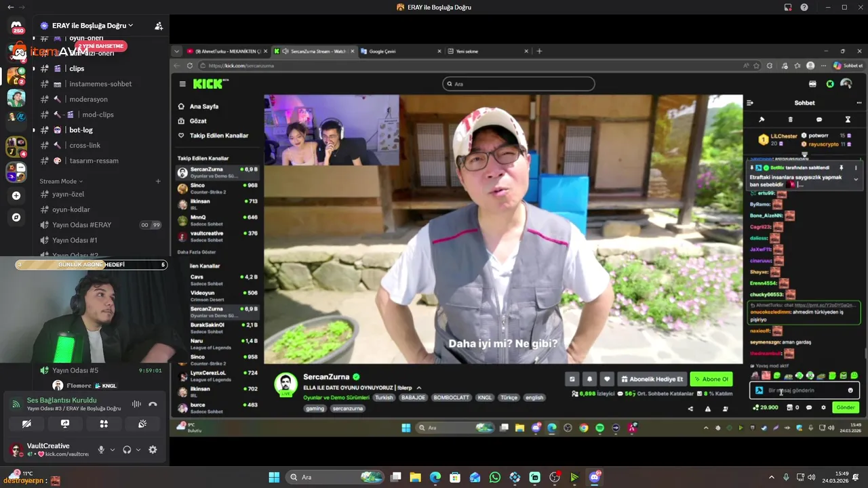Open the tasarım-ressam channel
Image resolution: width=868 pixels, height=488 pixels.
101,161
